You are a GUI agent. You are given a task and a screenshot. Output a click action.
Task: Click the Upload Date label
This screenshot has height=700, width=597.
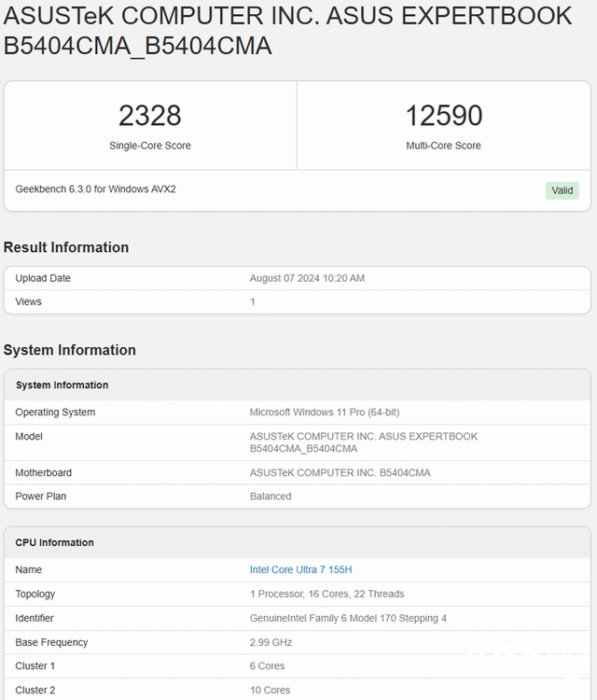click(x=43, y=278)
